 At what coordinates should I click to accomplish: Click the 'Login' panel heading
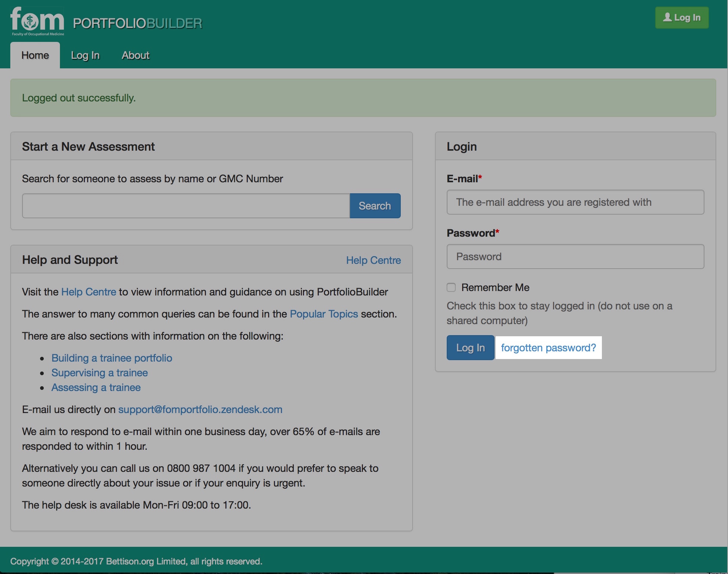pyautogui.click(x=462, y=146)
